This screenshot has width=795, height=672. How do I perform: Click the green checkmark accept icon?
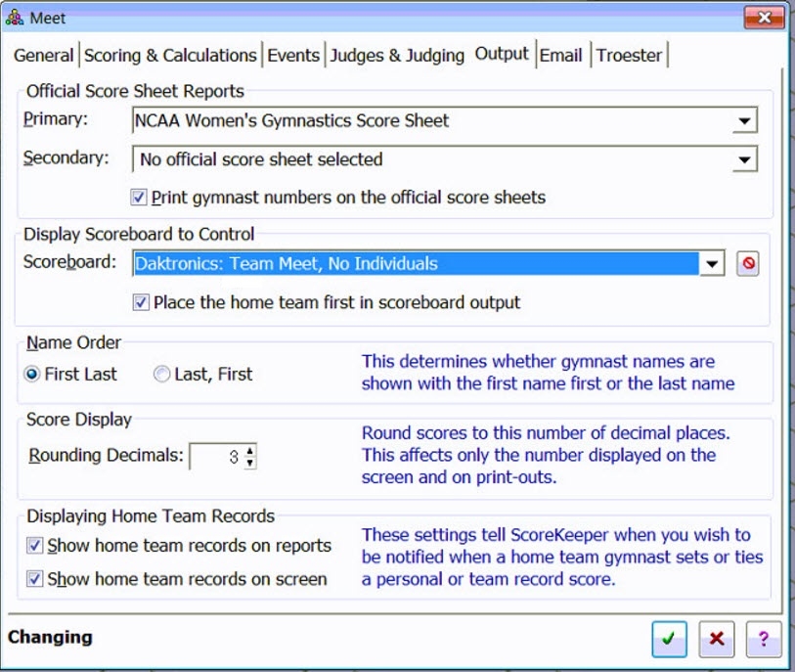point(669,639)
